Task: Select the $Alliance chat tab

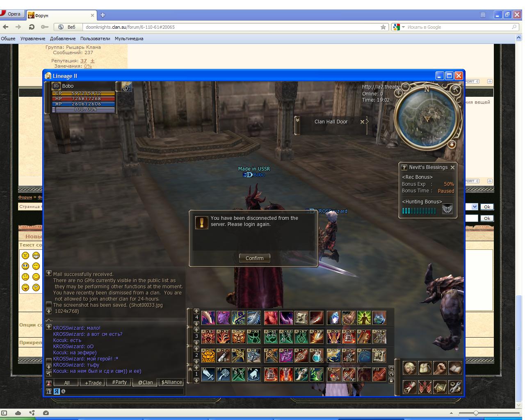Action: (172, 382)
